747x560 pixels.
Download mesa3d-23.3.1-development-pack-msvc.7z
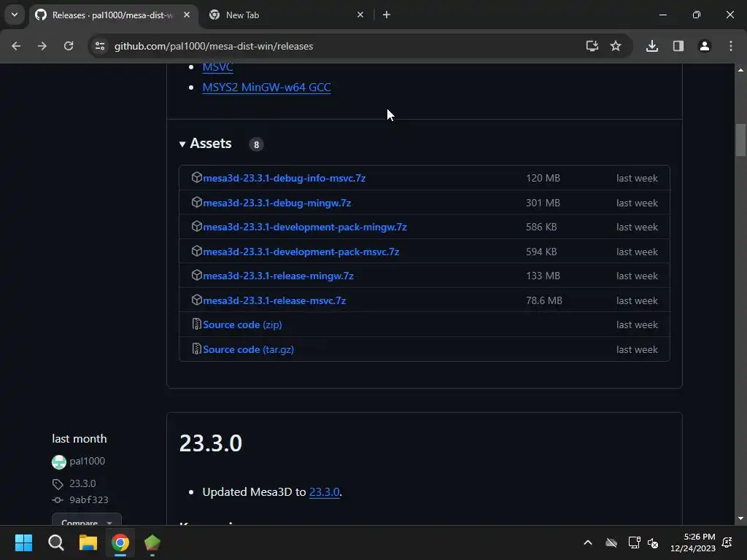pyautogui.click(x=301, y=252)
